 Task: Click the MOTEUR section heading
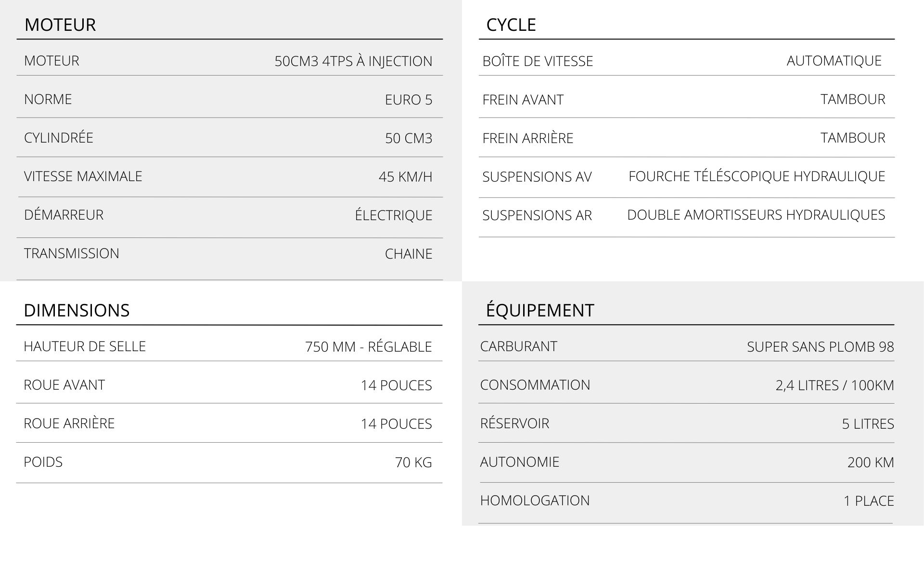pyautogui.click(x=60, y=25)
